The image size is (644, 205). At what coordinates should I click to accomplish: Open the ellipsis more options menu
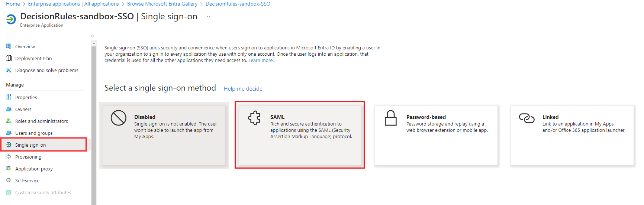point(209,17)
